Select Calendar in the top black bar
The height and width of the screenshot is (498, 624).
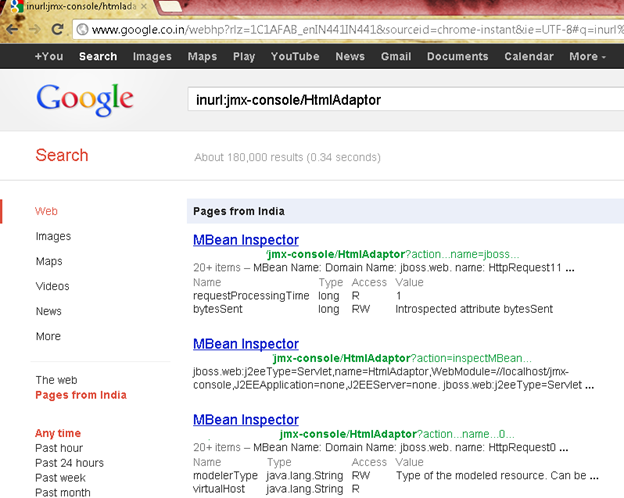pos(528,57)
